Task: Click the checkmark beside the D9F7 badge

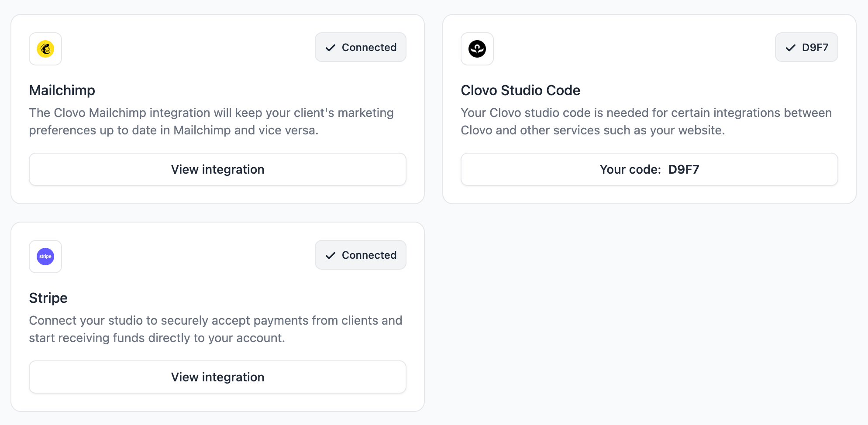Action: pos(790,48)
